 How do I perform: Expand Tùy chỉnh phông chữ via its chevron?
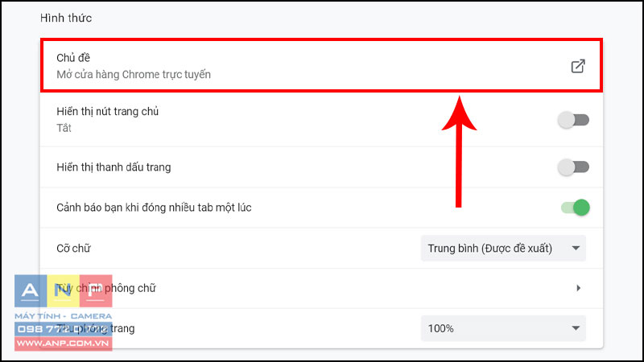[578, 288]
